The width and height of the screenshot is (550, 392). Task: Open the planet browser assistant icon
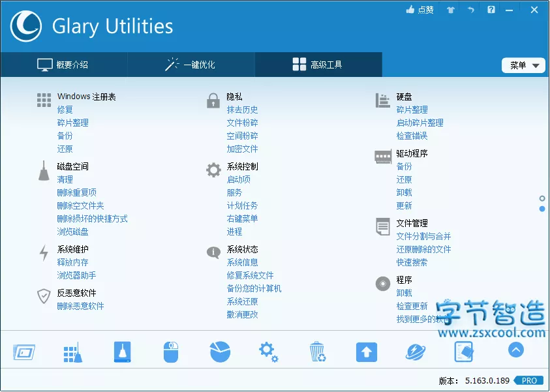point(416,352)
